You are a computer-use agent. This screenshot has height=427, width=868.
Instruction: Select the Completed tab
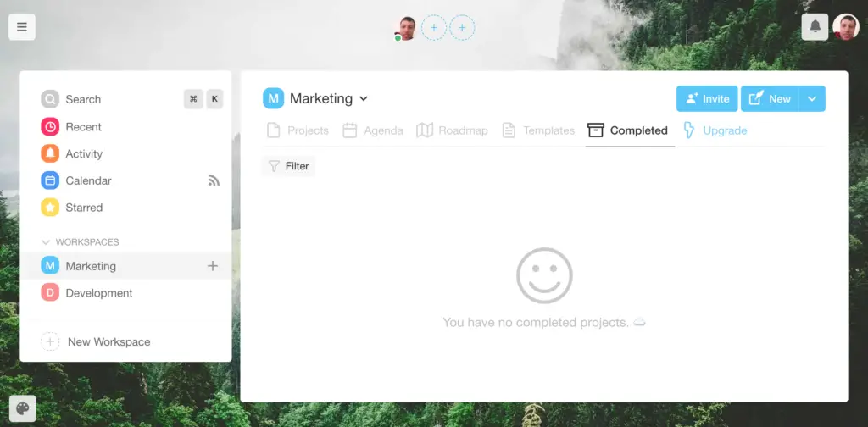point(628,130)
